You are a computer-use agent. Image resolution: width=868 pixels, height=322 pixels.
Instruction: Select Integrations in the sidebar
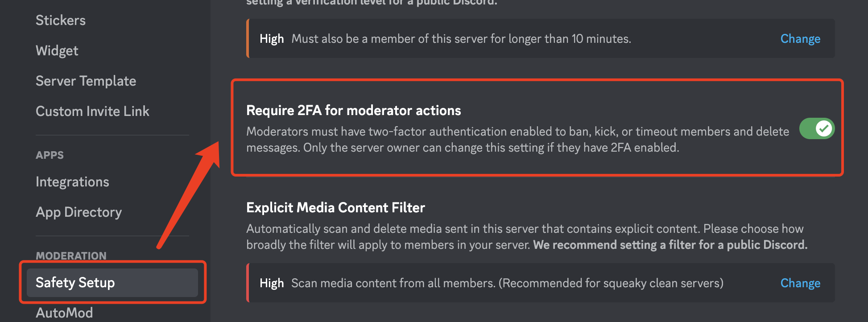[72, 182]
